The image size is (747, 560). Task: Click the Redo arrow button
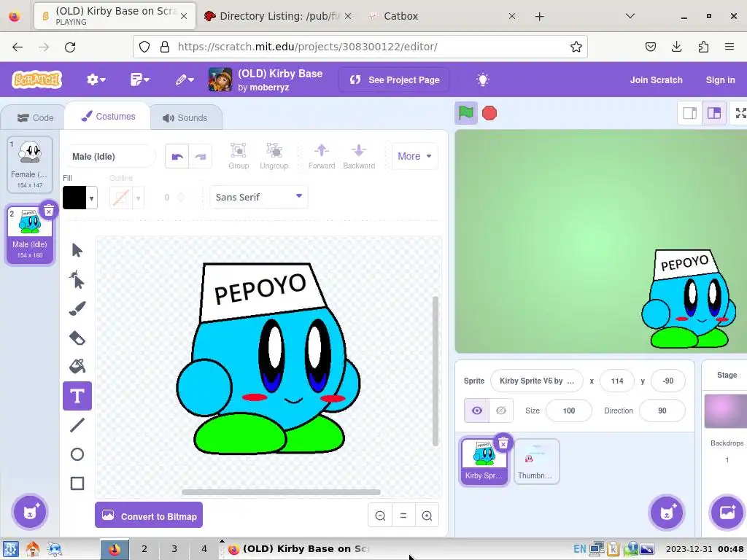tap(201, 157)
